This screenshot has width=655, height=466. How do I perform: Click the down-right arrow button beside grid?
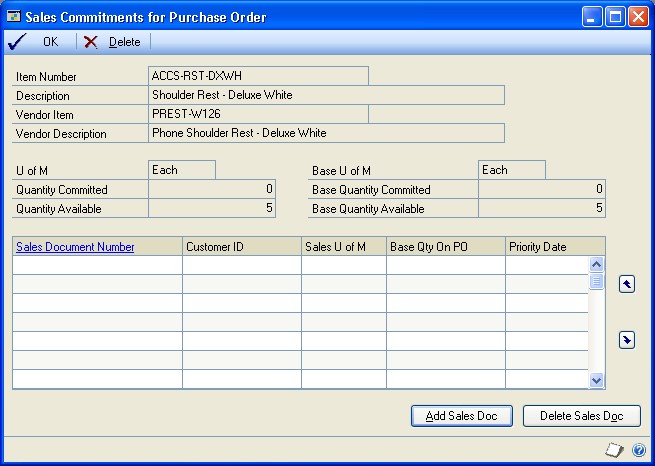627,340
